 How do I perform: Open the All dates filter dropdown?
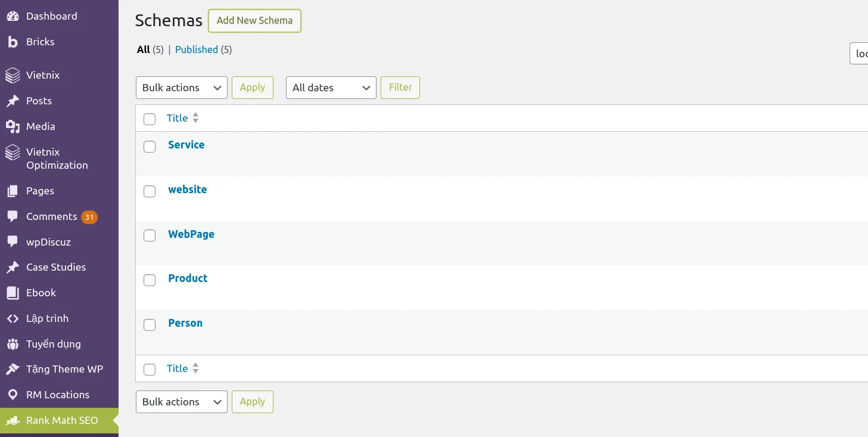331,88
